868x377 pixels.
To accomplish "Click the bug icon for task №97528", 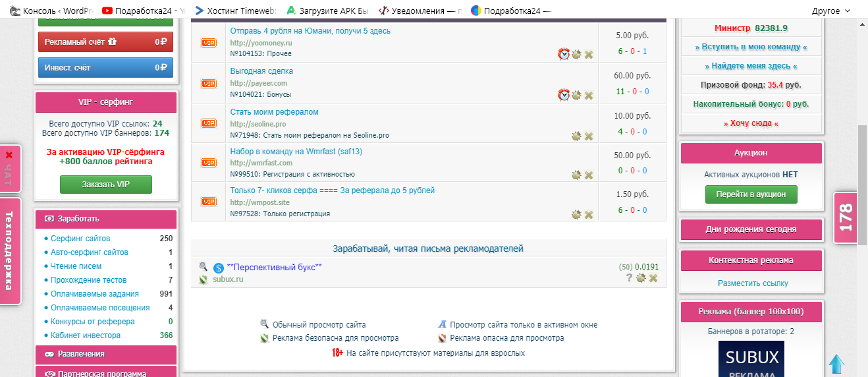I will pos(576,214).
